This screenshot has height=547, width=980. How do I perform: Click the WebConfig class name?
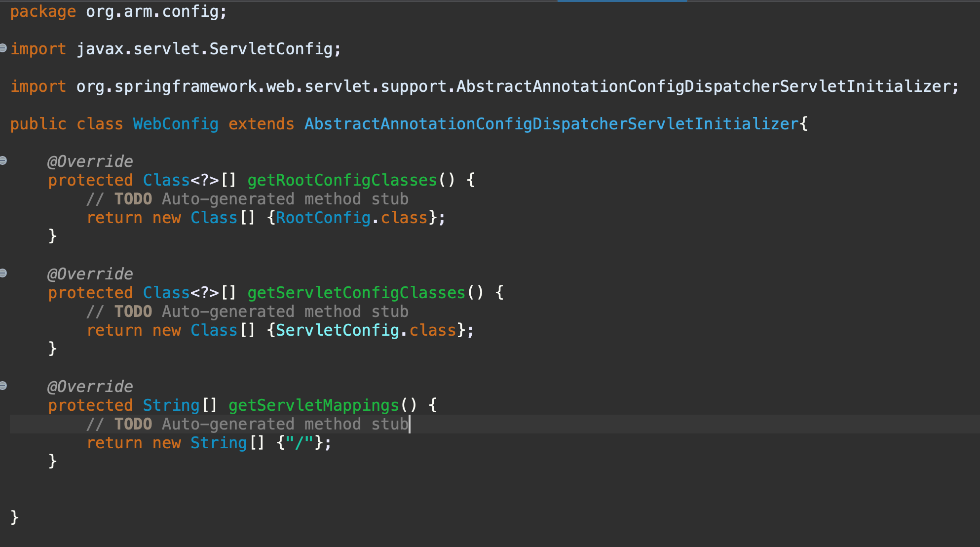175,124
